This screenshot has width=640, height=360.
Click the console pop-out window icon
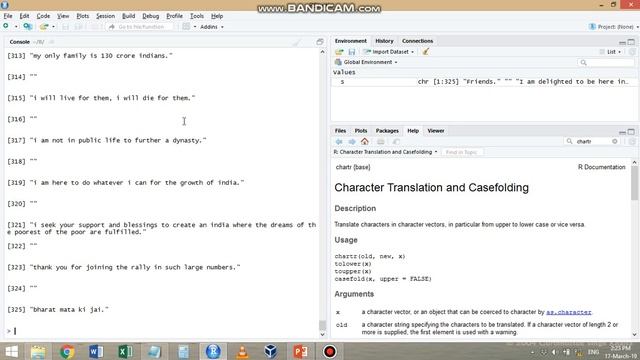click(320, 42)
